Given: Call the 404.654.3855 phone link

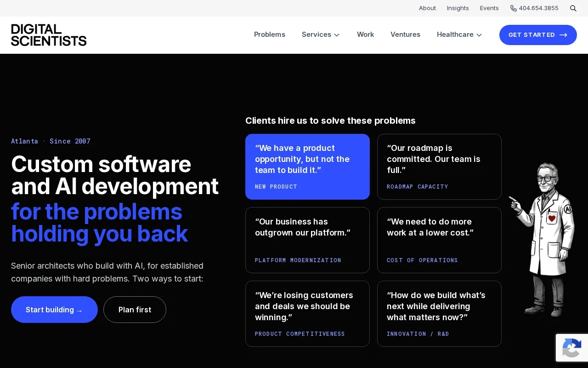Looking at the screenshot, I should tap(534, 8).
